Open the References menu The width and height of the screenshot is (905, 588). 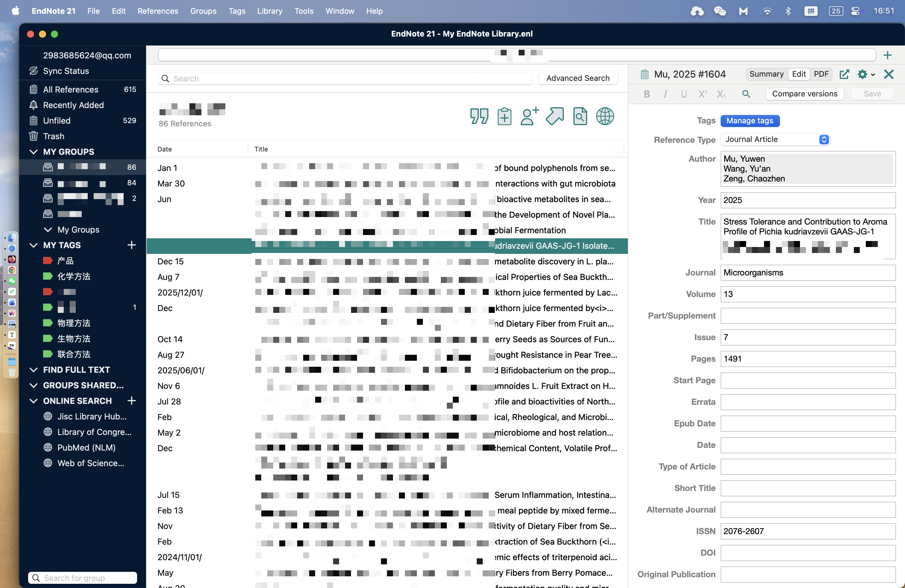pyautogui.click(x=157, y=11)
